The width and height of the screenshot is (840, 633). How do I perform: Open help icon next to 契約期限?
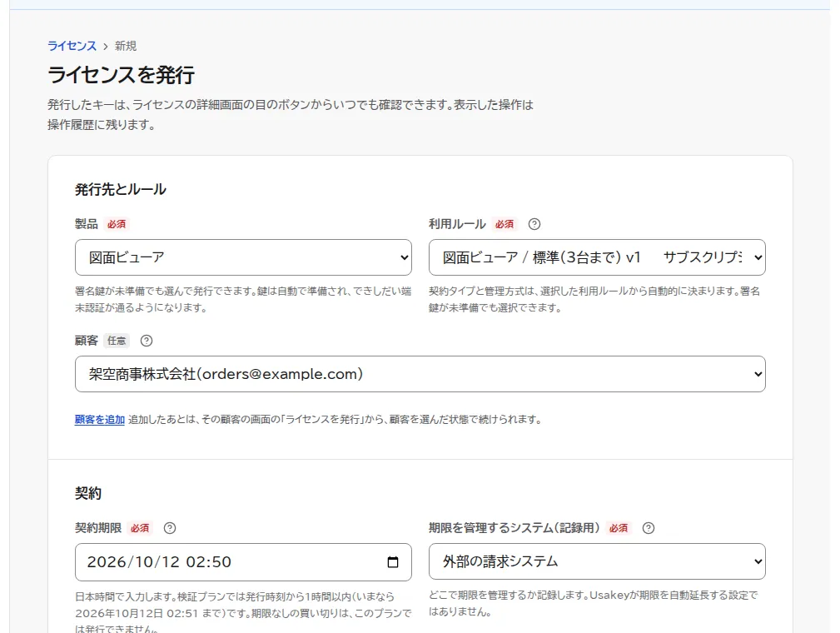(170, 528)
